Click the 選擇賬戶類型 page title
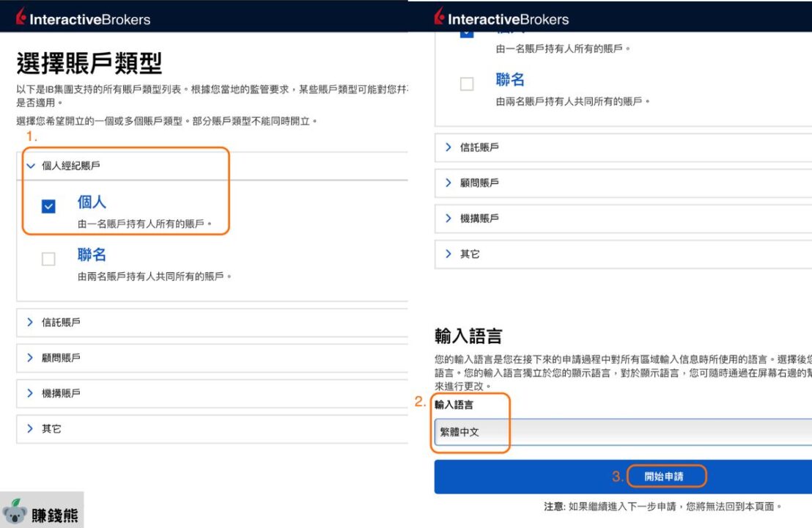The image size is (812, 528). click(x=89, y=63)
